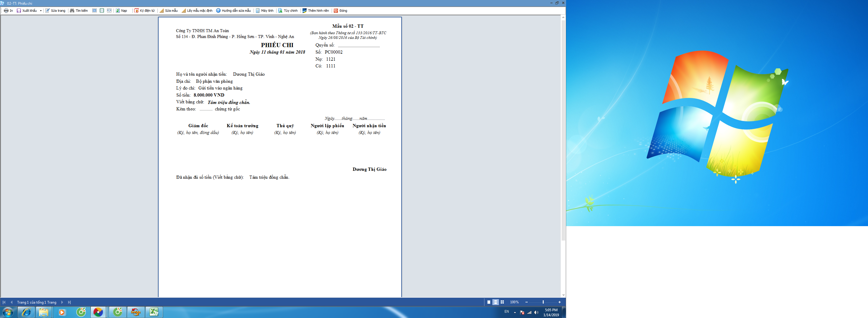Click the Kế toán trưởng signature heading
868x318 pixels.
[242, 126]
